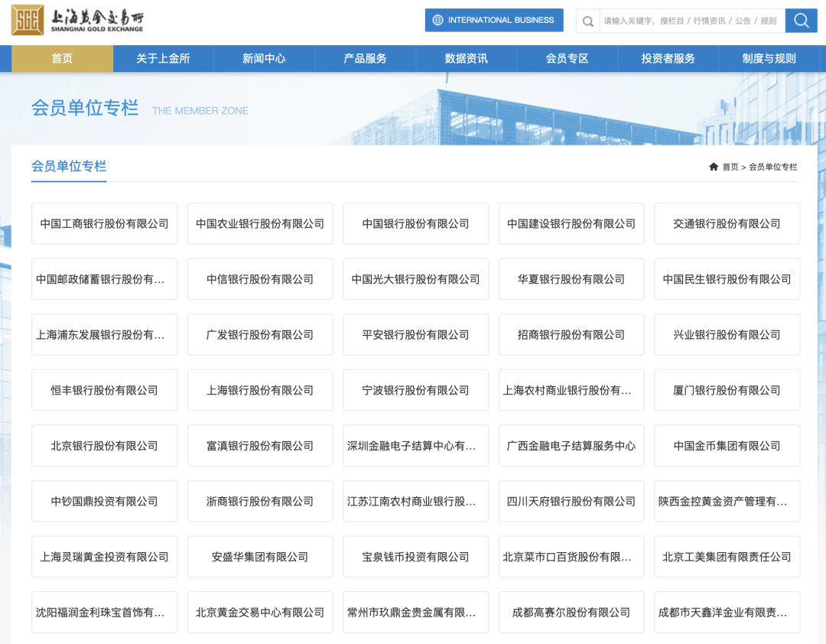Open the 中国工商银行股份有限公司 member link
This screenshot has width=826, height=644.
point(104,223)
